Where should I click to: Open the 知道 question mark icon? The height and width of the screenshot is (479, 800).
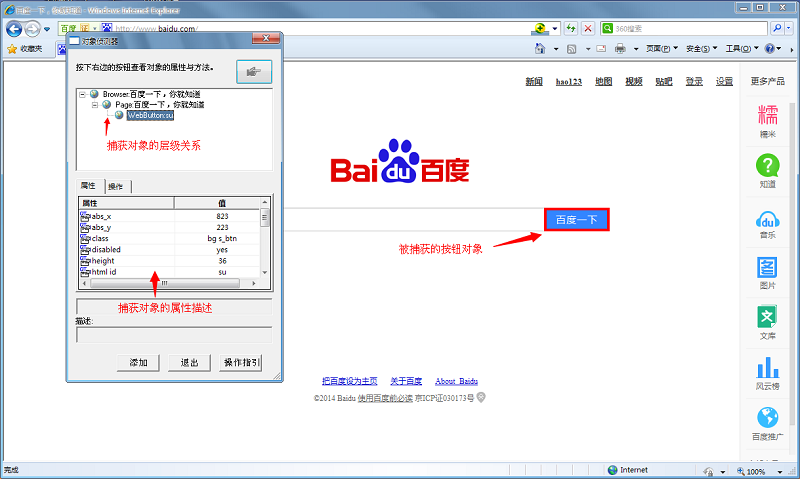(x=768, y=166)
